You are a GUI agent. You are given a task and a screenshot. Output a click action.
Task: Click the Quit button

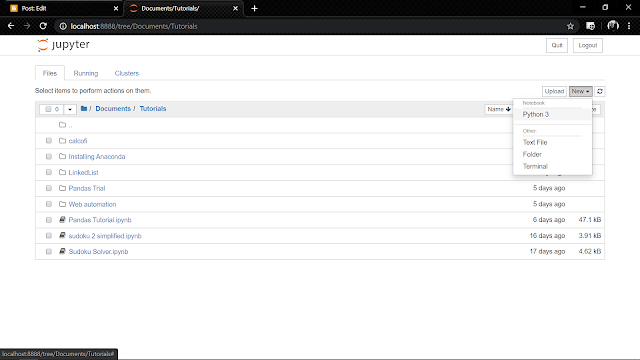557,45
